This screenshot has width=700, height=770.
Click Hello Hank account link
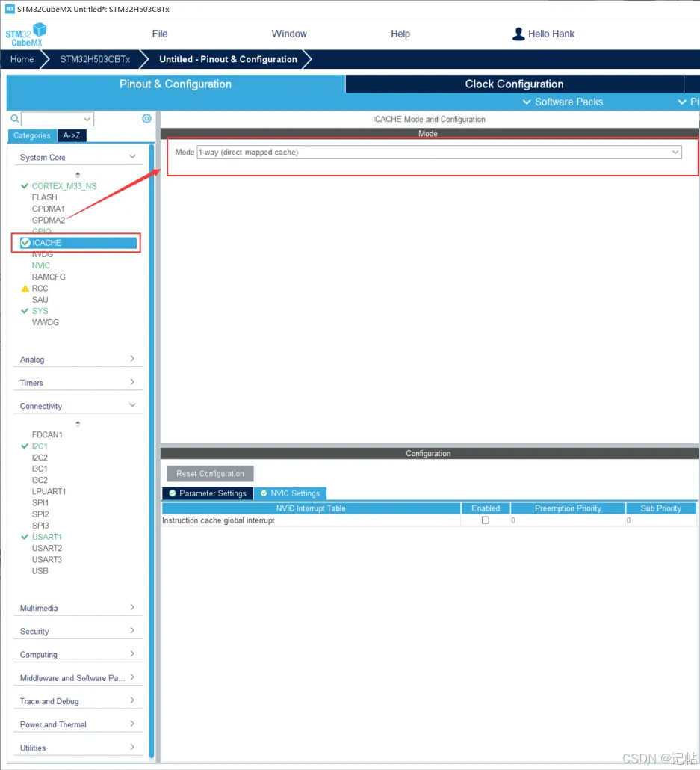click(x=551, y=34)
